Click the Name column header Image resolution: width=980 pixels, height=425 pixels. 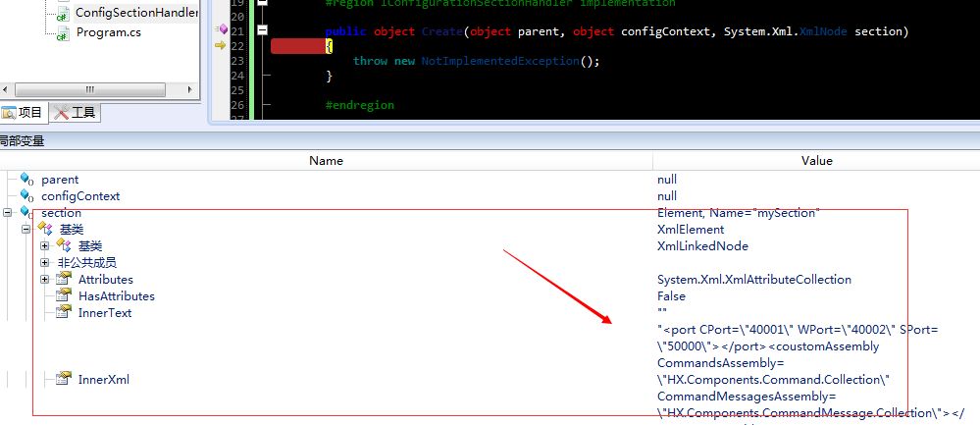click(326, 160)
